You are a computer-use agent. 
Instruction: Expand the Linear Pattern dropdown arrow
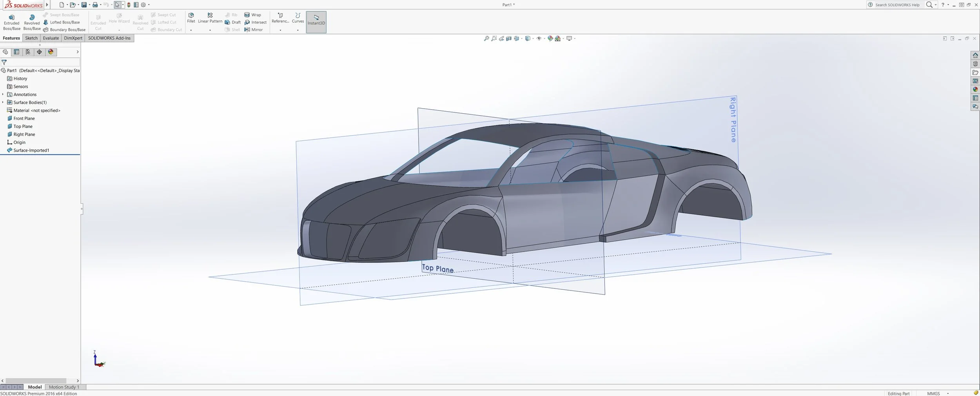pos(210,30)
